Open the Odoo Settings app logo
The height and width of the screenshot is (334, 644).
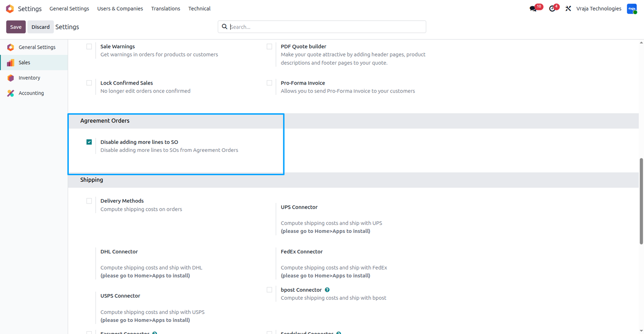10,8
